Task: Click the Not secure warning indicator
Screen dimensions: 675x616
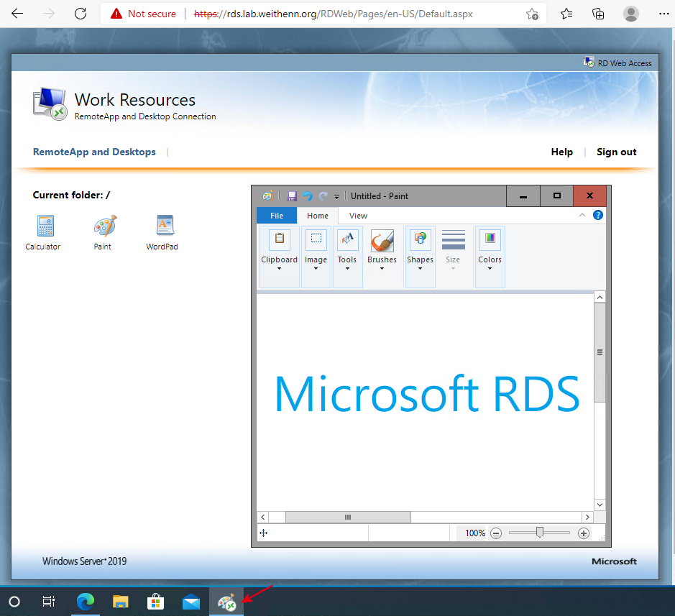Action: (143, 14)
